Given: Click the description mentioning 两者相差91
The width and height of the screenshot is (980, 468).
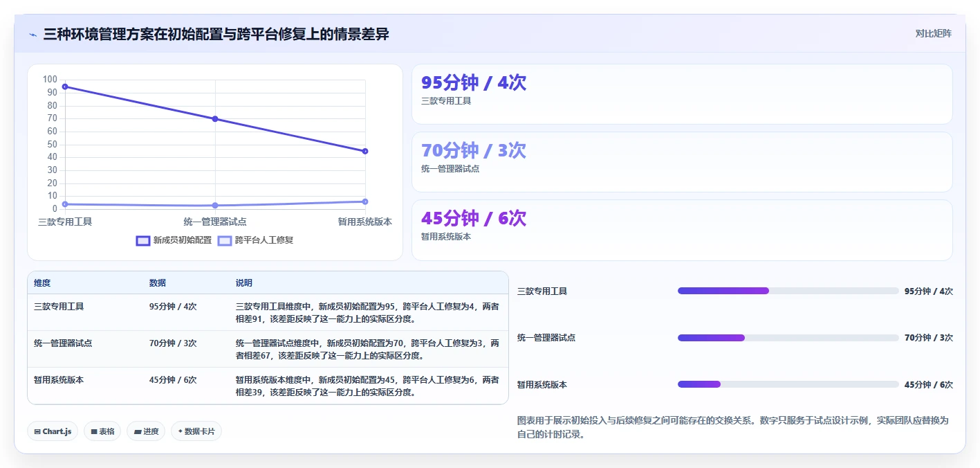Looking at the screenshot, I should point(367,312).
